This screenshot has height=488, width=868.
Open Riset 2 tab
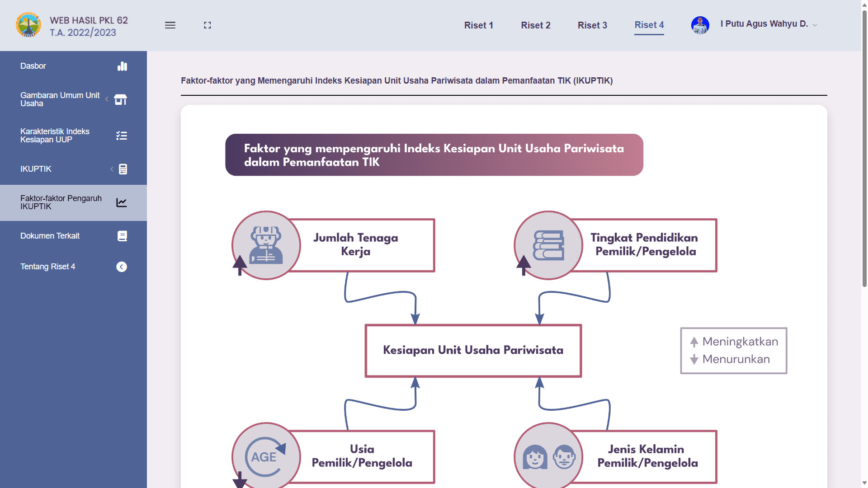click(535, 25)
